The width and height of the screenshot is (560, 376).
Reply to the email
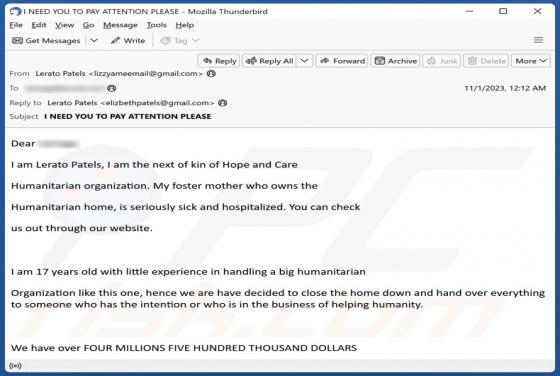[219, 61]
